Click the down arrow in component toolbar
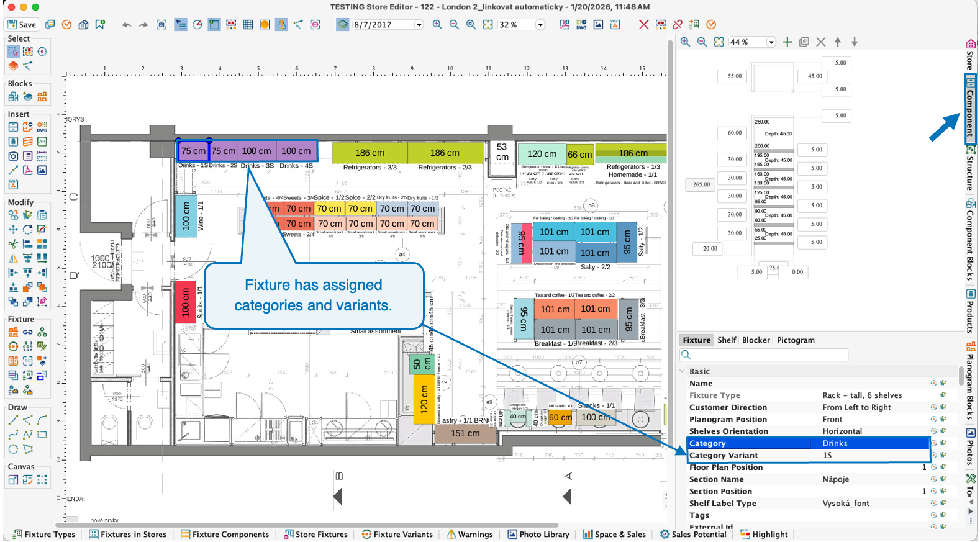 855,42
